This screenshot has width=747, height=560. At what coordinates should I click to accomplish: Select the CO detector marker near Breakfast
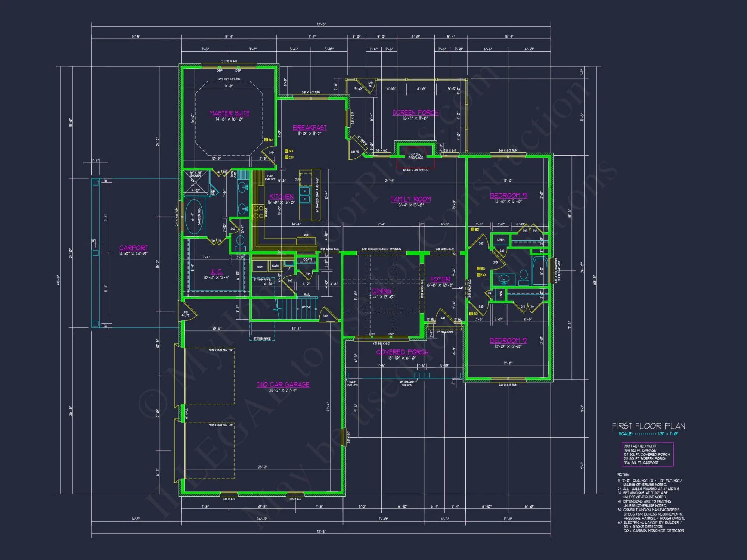point(286,157)
